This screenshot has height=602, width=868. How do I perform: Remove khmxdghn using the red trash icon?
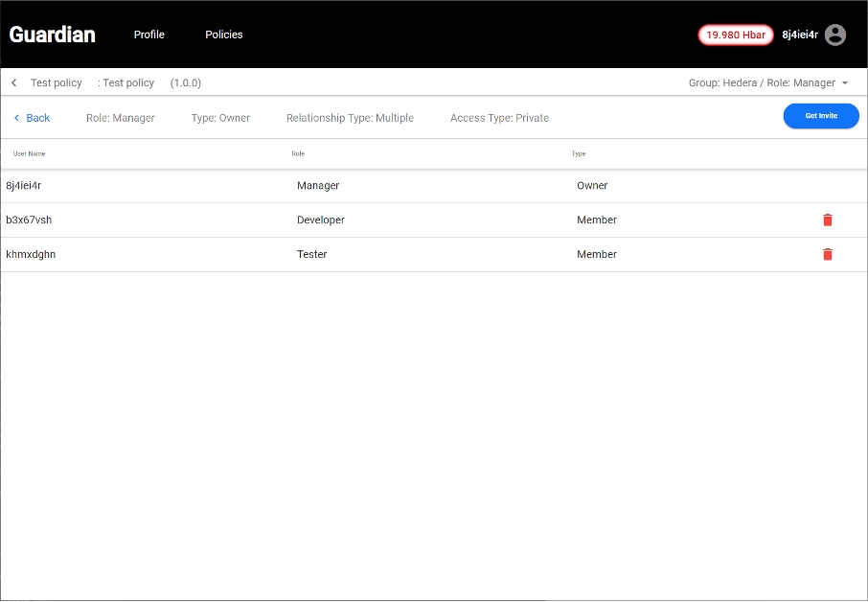click(x=828, y=255)
